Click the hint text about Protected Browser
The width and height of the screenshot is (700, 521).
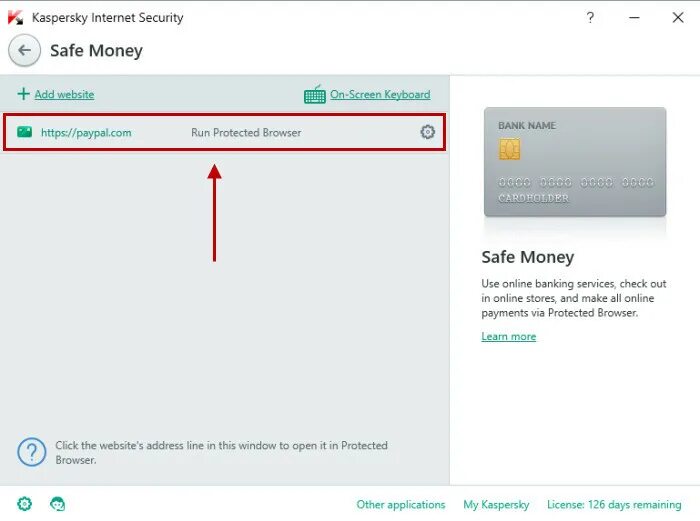coord(221,452)
